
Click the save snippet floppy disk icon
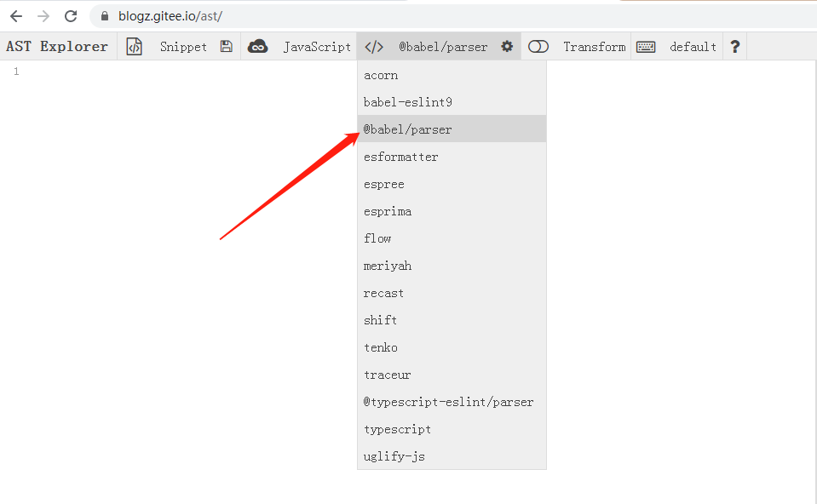pos(226,47)
